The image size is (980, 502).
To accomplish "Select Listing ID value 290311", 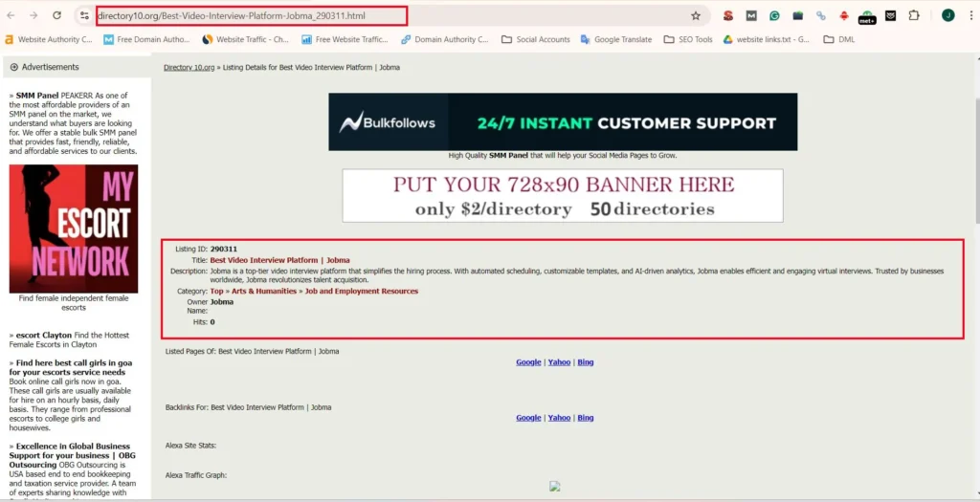I will (x=224, y=250).
